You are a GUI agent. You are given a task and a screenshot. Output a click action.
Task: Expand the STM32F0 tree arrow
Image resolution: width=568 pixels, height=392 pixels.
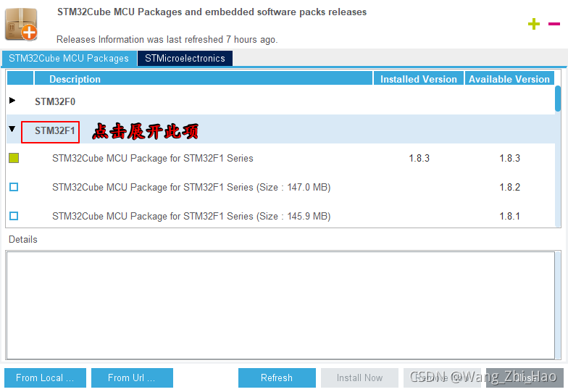coord(12,100)
